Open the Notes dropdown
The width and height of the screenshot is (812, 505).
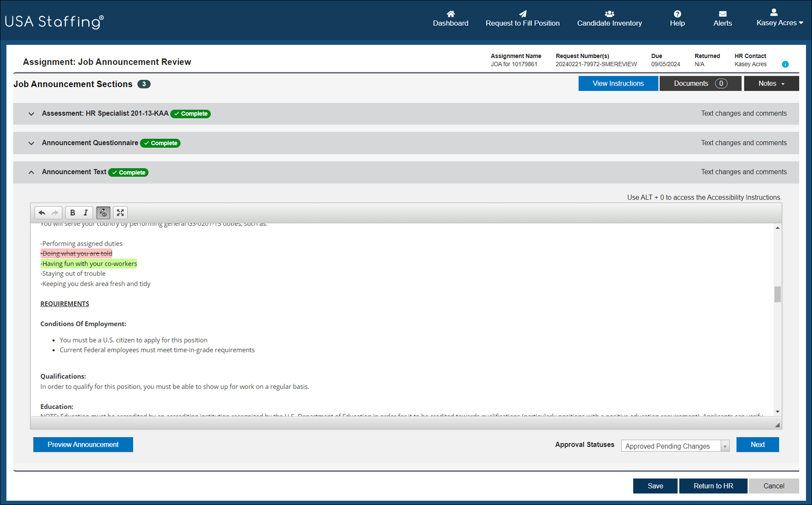pyautogui.click(x=771, y=83)
